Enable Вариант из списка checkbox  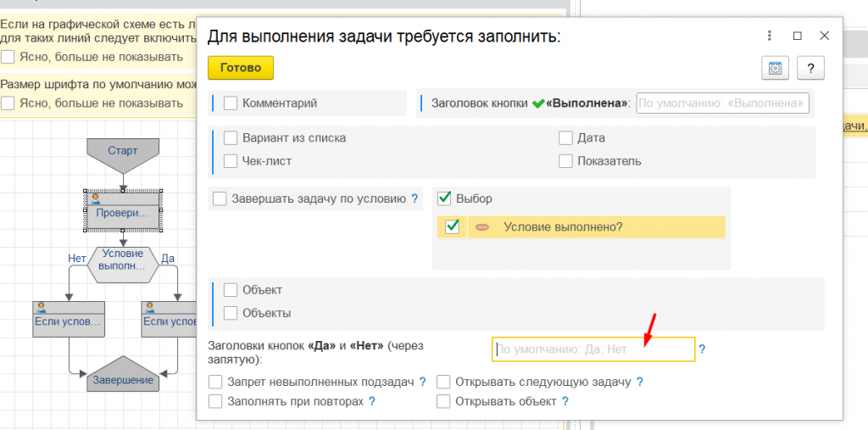coord(231,138)
